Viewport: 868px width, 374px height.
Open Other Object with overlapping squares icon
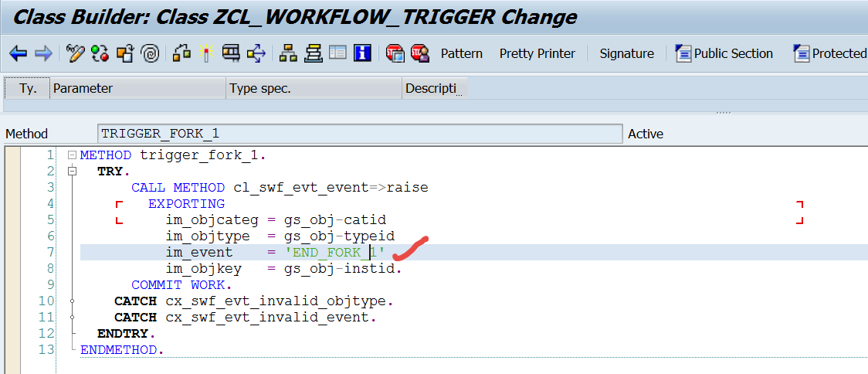point(125,53)
